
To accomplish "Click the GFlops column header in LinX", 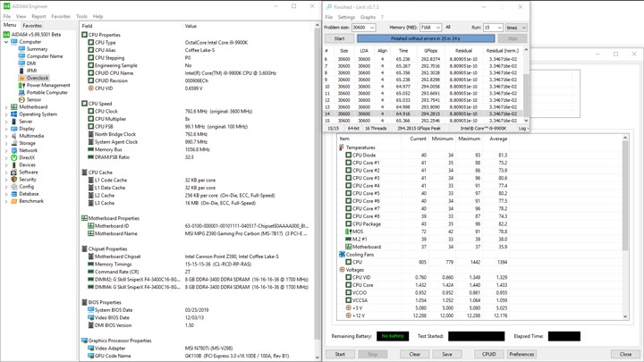I will click(x=430, y=51).
